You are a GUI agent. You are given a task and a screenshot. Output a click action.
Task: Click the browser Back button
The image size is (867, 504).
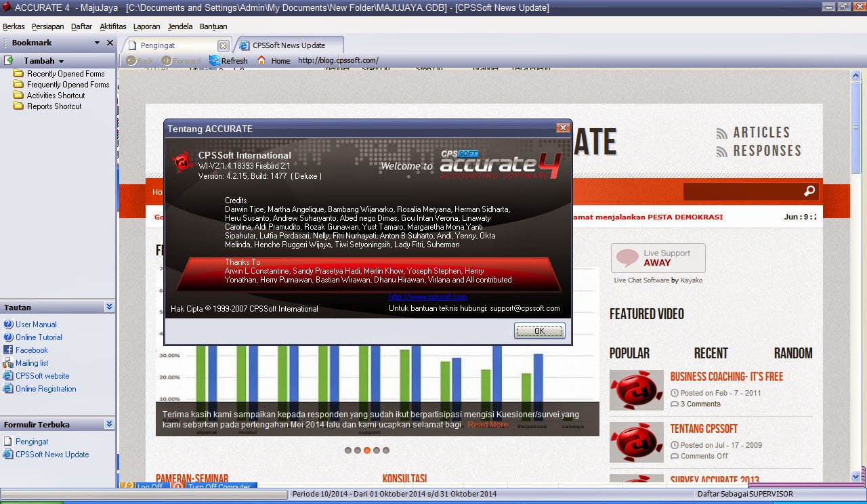click(x=140, y=60)
